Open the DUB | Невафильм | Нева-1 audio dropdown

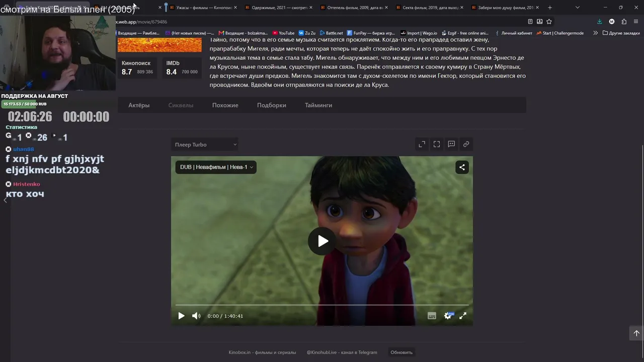[x=216, y=167]
